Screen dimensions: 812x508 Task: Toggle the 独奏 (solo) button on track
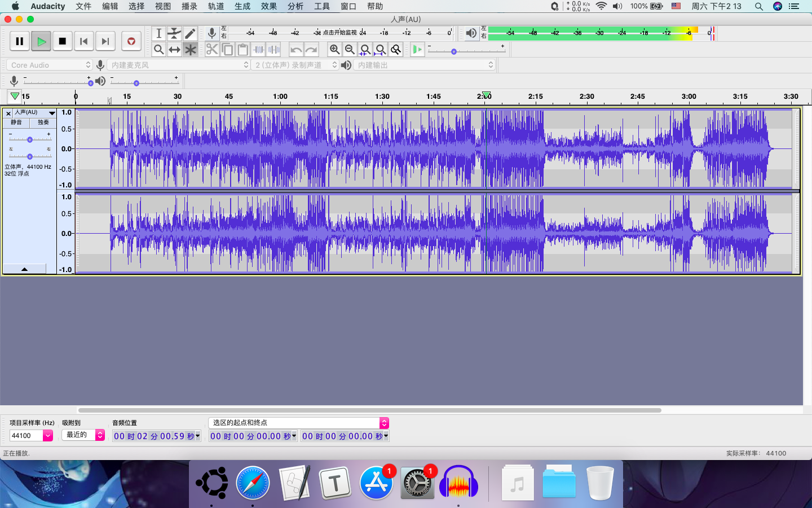click(x=43, y=122)
